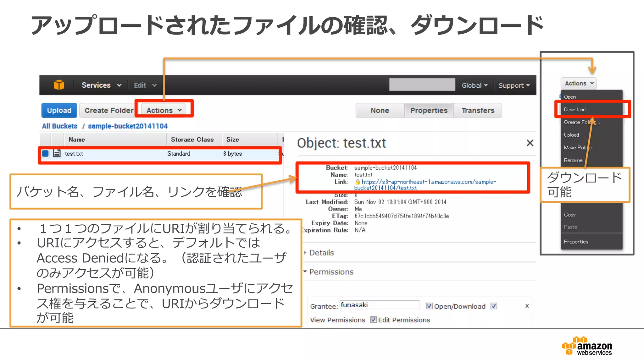Go to All Buckets breadcrumb
This screenshot has width=644, height=362.
click(59, 126)
